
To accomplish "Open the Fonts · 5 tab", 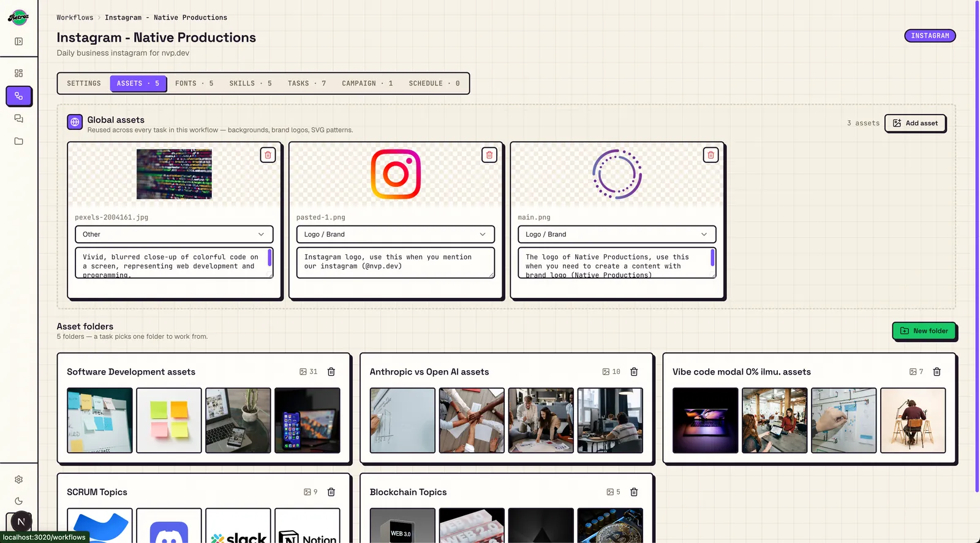I will tap(194, 83).
